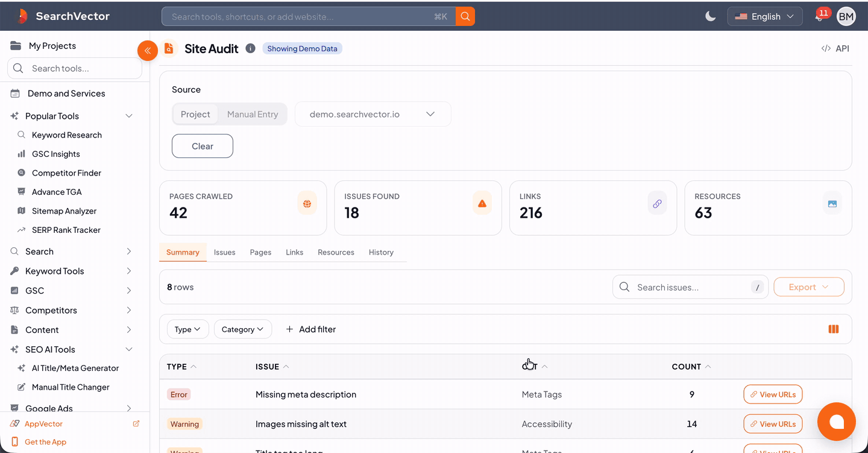Image resolution: width=868 pixels, height=453 pixels.
Task: Click the Issues Found warning icon
Action: click(x=482, y=204)
